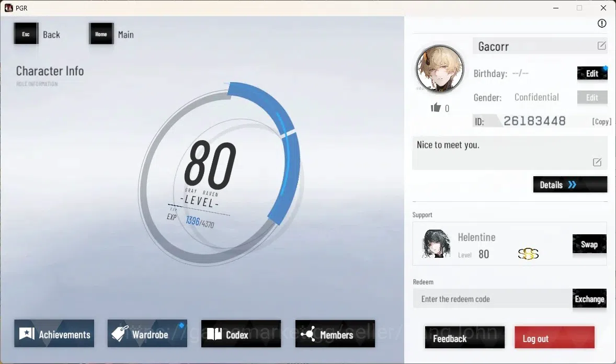Click the player name Gacorr
Image resolution: width=616 pixels, height=364 pixels.
[494, 47]
